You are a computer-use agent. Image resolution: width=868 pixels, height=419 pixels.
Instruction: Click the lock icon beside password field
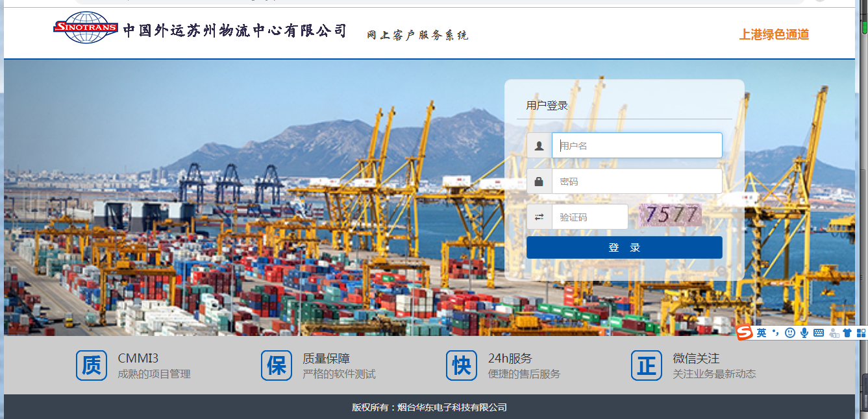coord(539,182)
